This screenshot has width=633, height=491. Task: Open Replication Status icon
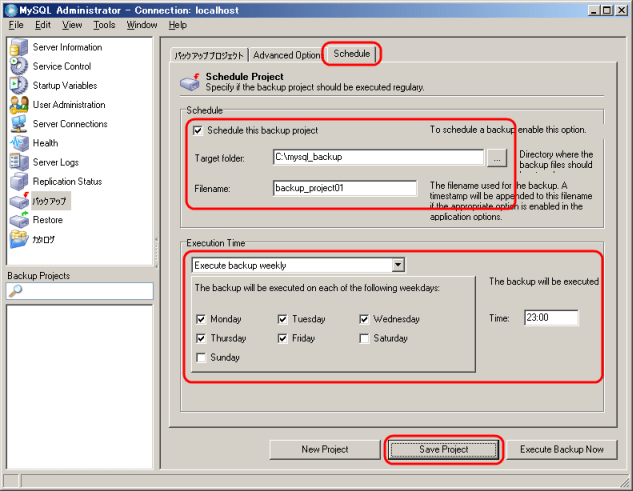click(18, 181)
